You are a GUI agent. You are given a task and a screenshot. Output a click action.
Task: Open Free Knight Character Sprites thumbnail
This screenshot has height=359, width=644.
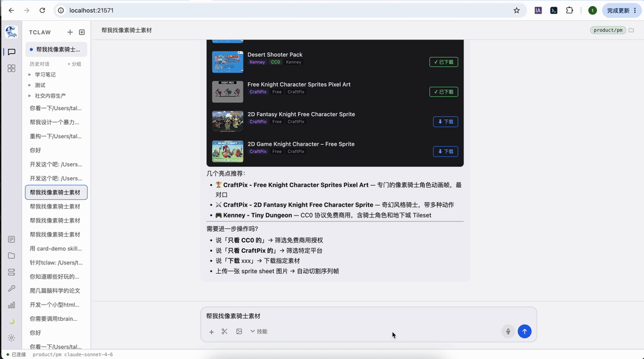(227, 92)
